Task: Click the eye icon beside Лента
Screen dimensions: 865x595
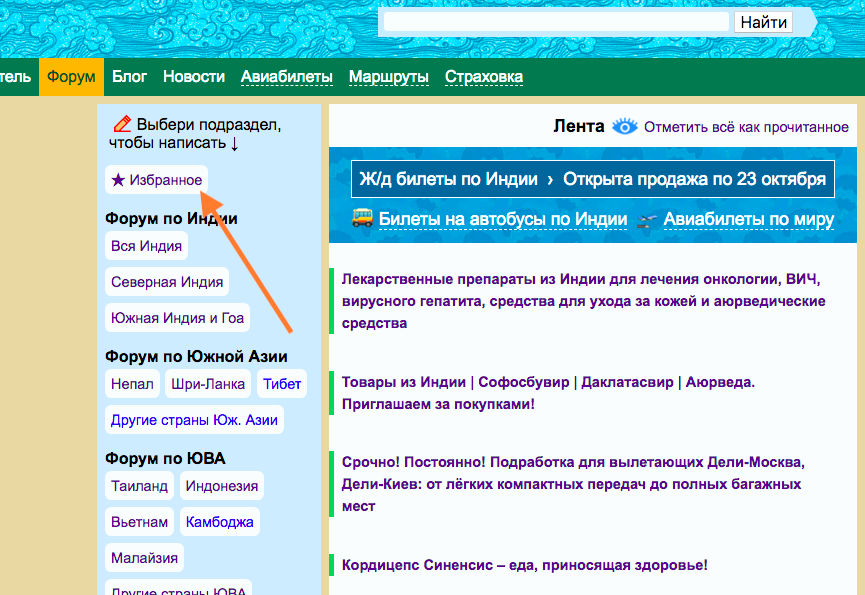Action: [625, 127]
